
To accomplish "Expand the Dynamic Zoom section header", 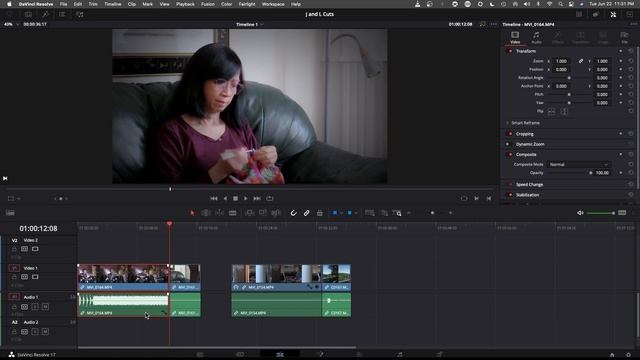I will [530, 144].
